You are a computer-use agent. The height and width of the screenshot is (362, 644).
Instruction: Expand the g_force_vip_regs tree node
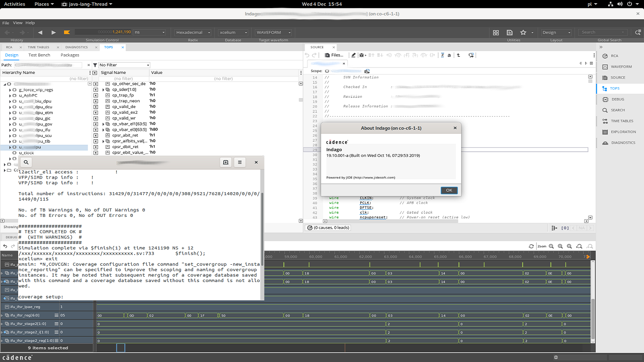point(10,90)
